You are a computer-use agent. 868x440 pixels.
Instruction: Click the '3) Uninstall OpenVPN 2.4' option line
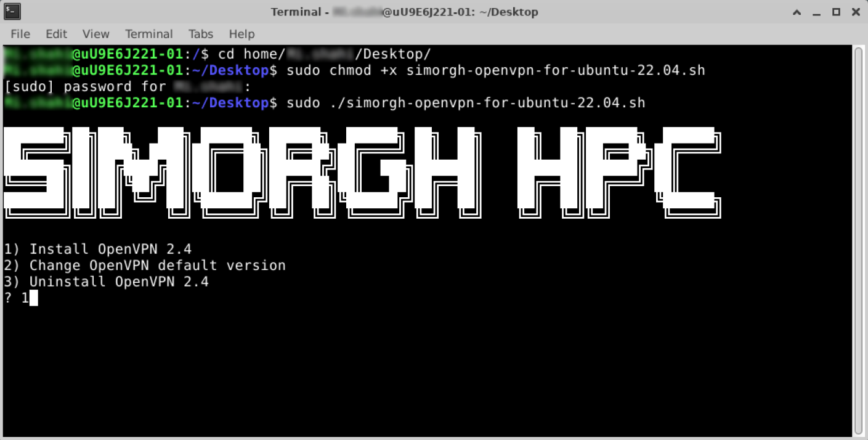click(x=107, y=282)
